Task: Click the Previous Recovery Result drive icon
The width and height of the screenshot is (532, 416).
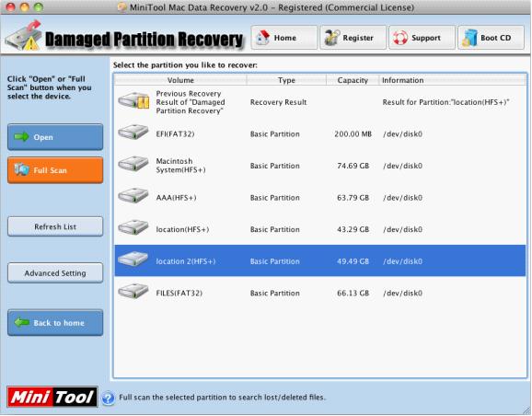Action: coord(133,100)
